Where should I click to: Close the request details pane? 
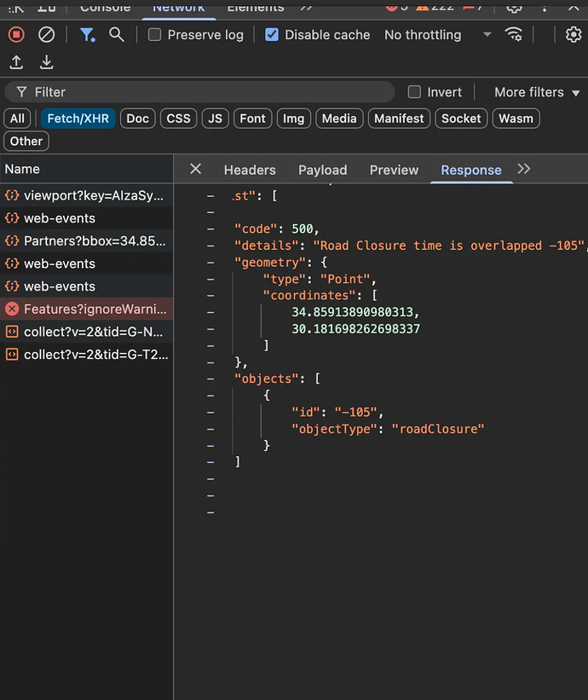[x=195, y=169]
